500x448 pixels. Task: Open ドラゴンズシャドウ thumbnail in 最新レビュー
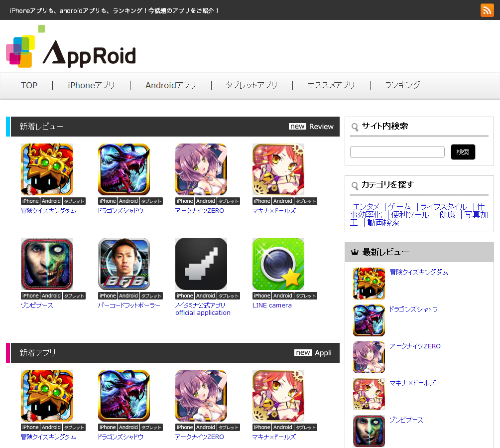pos(369,320)
